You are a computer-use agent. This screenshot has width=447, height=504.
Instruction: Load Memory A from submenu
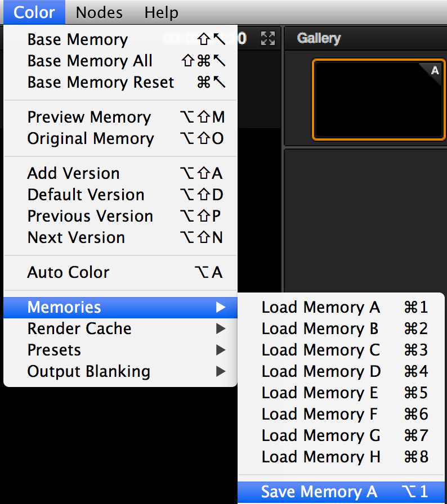(x=321, y=307)
